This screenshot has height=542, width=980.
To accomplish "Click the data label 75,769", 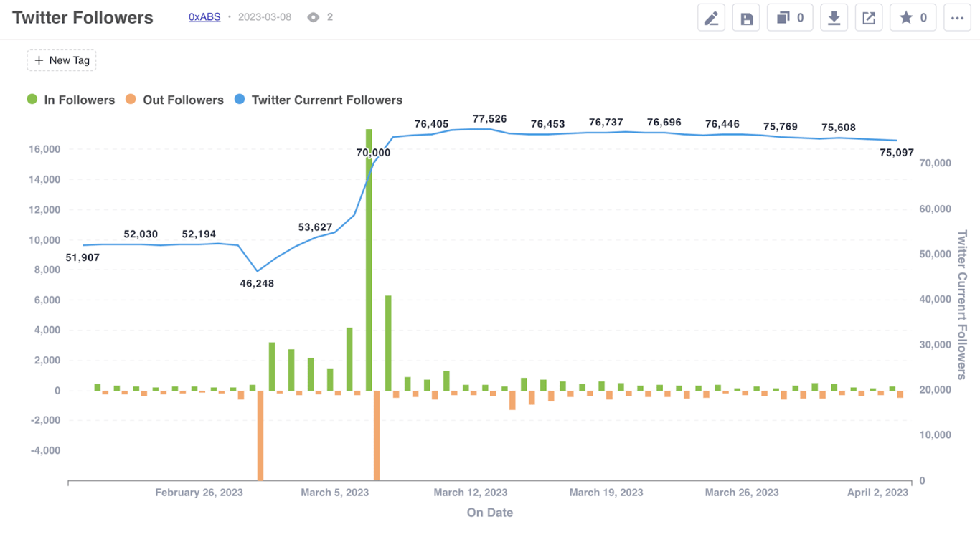I will click(x=780, y=127).
